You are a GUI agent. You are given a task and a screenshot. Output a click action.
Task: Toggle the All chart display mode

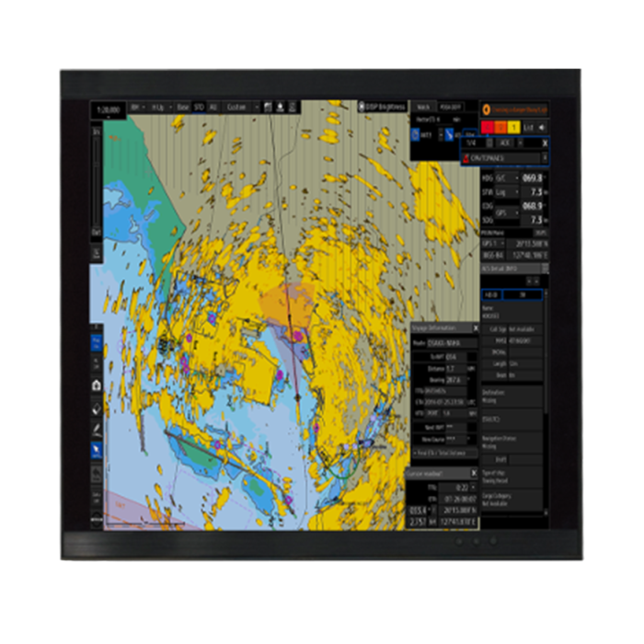pyautogui.click(x=213, y=107)
